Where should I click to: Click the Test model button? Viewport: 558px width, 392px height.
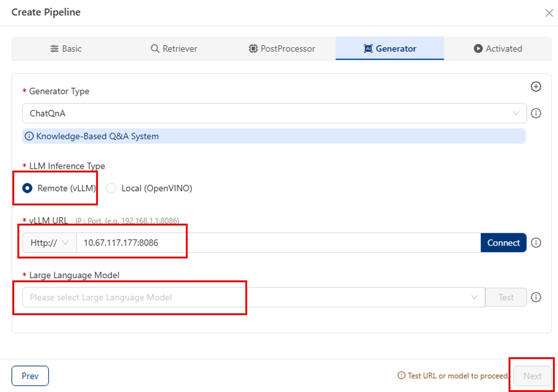coord(506,297)
